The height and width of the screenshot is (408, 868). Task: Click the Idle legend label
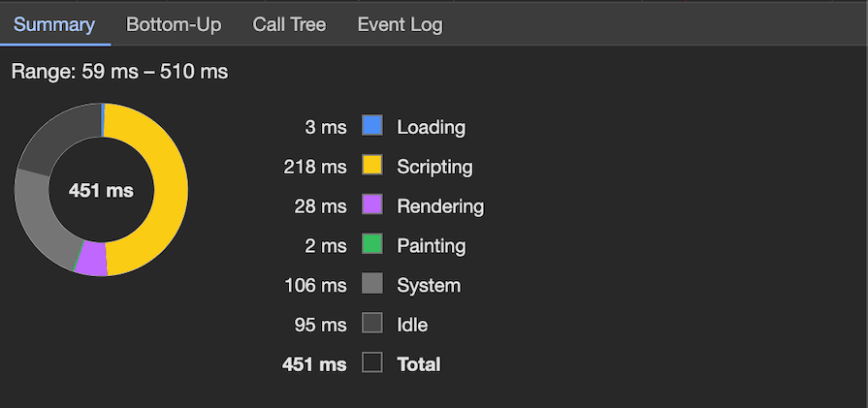pos(412,325)
